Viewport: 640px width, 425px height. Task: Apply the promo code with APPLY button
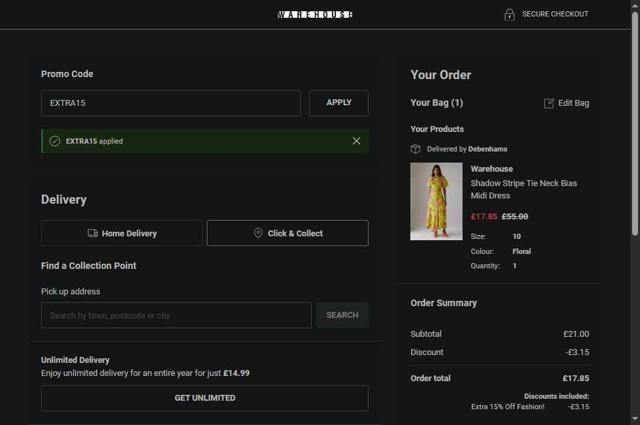[x=339, y=103]
